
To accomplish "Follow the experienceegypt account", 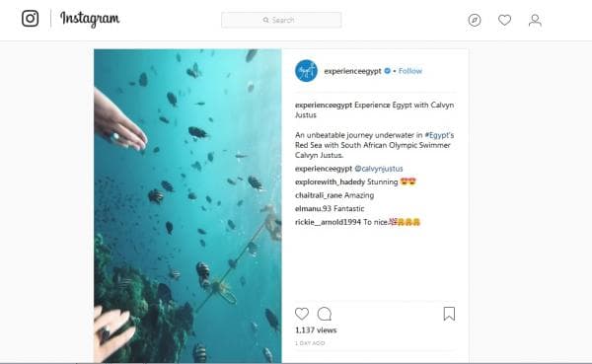I will point(410,71).
